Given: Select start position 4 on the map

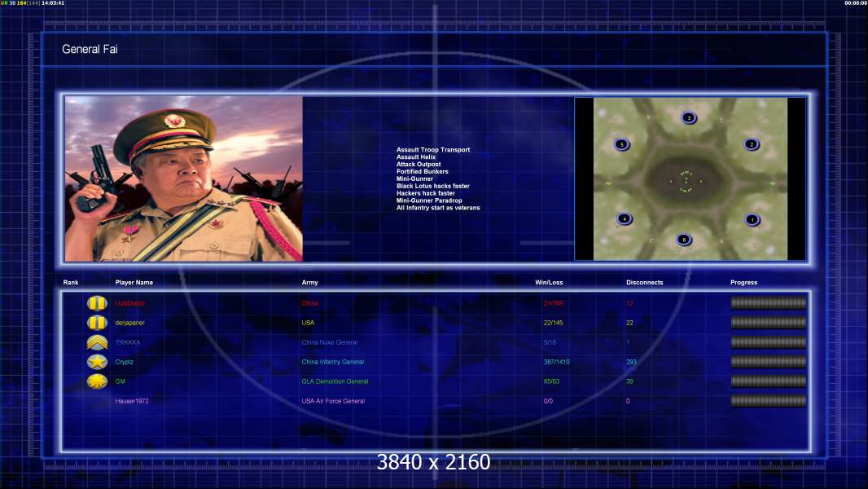Looking at the screenshot, I should click(x=625, y=218).
